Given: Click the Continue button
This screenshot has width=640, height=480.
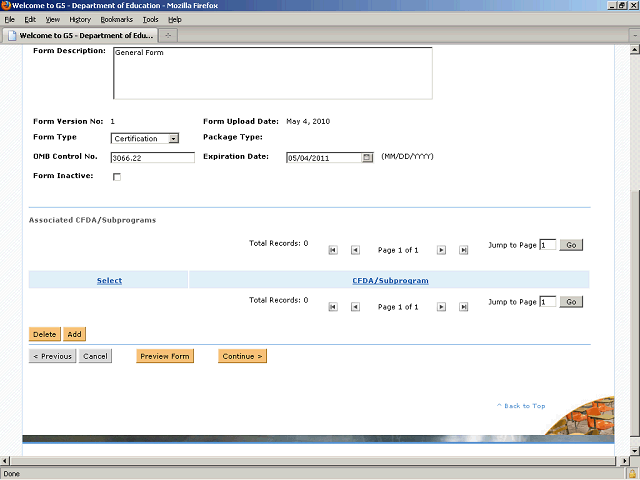Looking at the screenshot, I should [242, 356].
